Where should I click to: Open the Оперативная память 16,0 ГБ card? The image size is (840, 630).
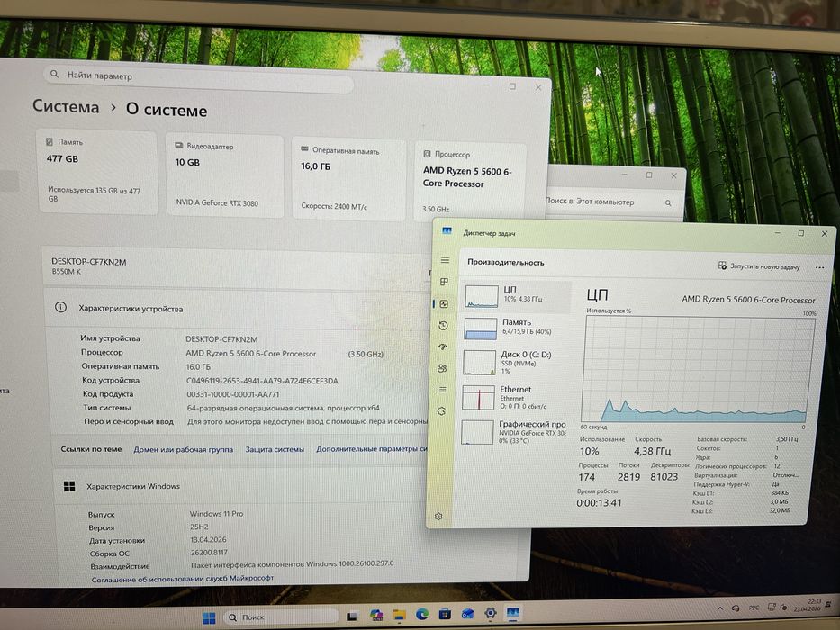pos(348,179)
